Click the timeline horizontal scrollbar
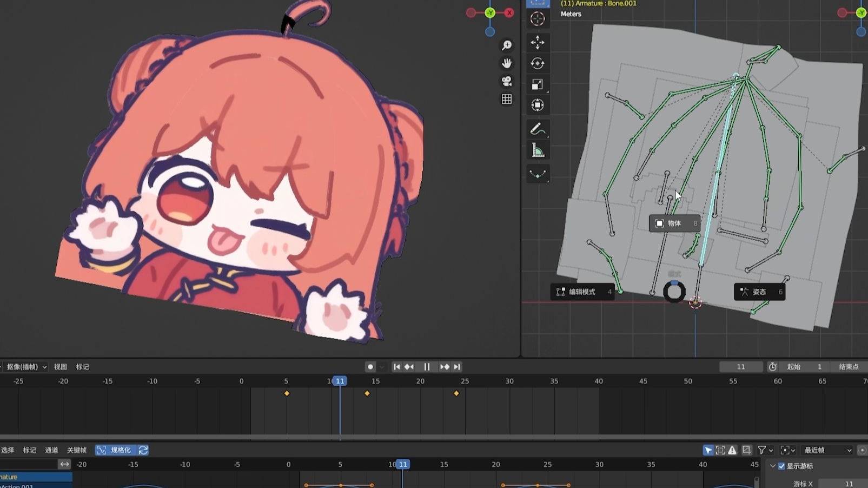Screen dimensions: 868x488 click(x=434, y=437)
